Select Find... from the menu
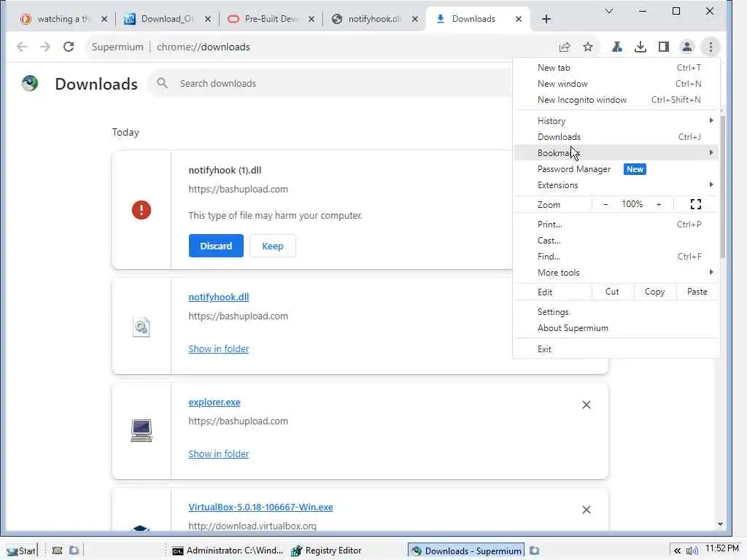 coord(616,257)
